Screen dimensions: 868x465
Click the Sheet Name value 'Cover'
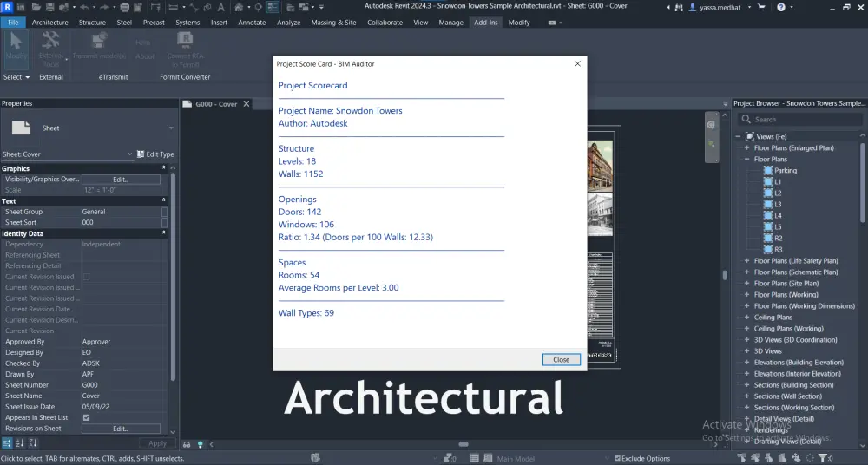coord(91,396)
